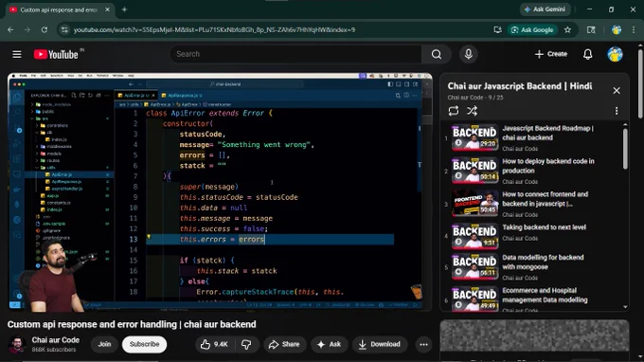The height and width of the screenshot is (362, 644).
Task: Bookmark this page with the star
Action: coord(567,30)
